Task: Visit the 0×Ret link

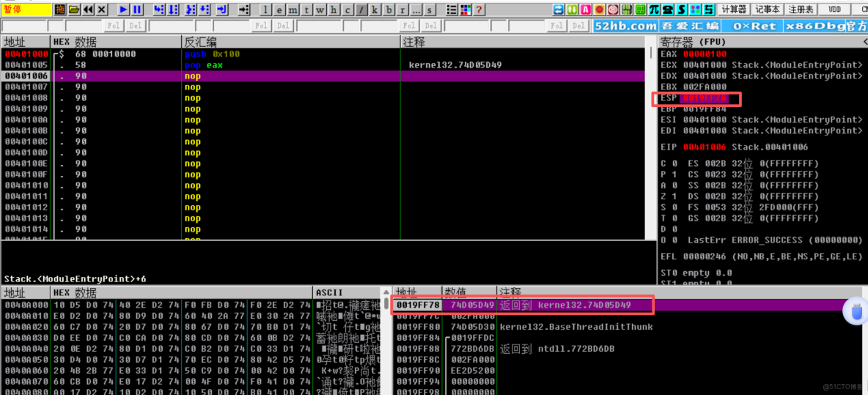Action: 751,26
